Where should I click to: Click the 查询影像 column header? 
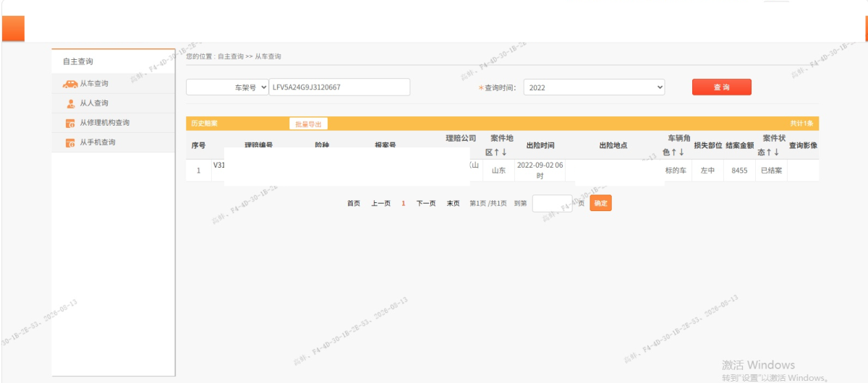(x=803, y=145)
